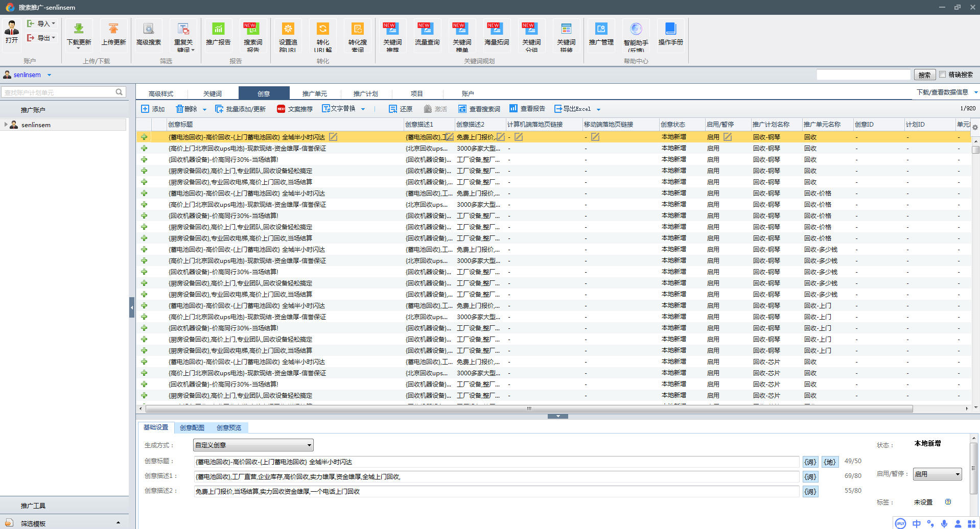Open the 操作手册 manual icon

(x=670, y=29)
